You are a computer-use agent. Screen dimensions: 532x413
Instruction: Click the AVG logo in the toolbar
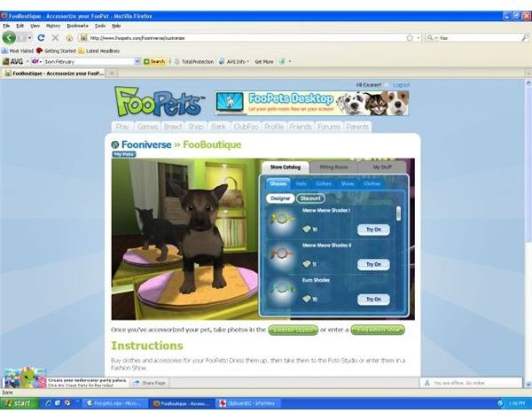[x=13, y=61]
